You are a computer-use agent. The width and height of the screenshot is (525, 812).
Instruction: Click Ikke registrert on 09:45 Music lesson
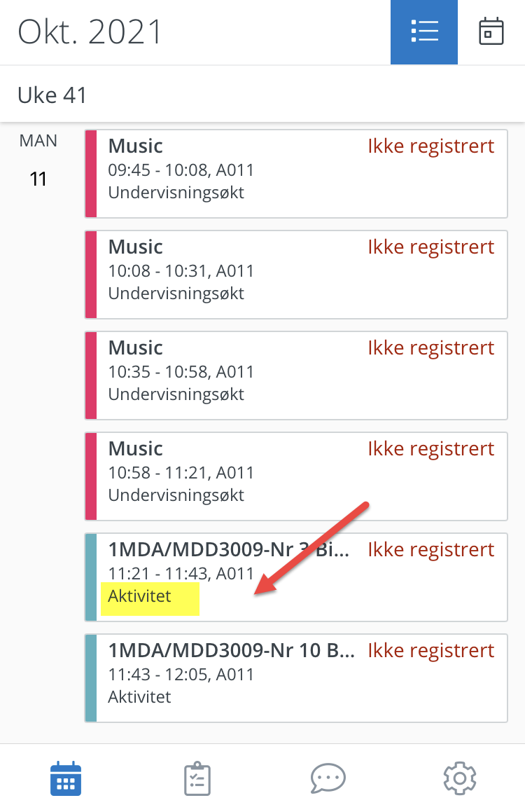(x=431, y=146)
